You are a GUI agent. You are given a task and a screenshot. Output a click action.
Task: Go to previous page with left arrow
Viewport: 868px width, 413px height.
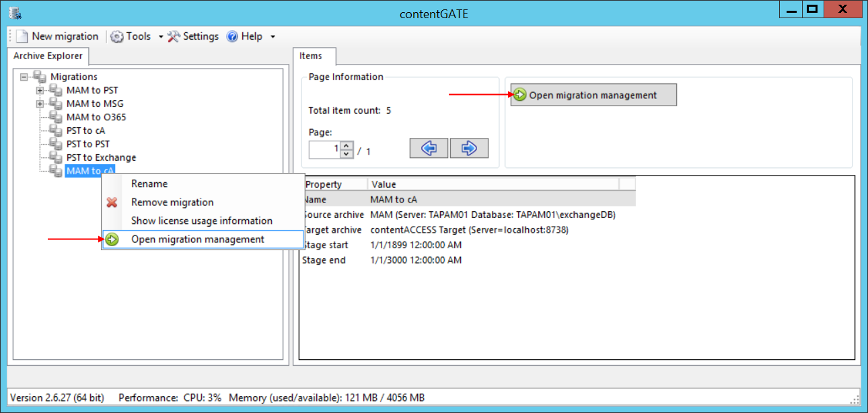(429, 149)
